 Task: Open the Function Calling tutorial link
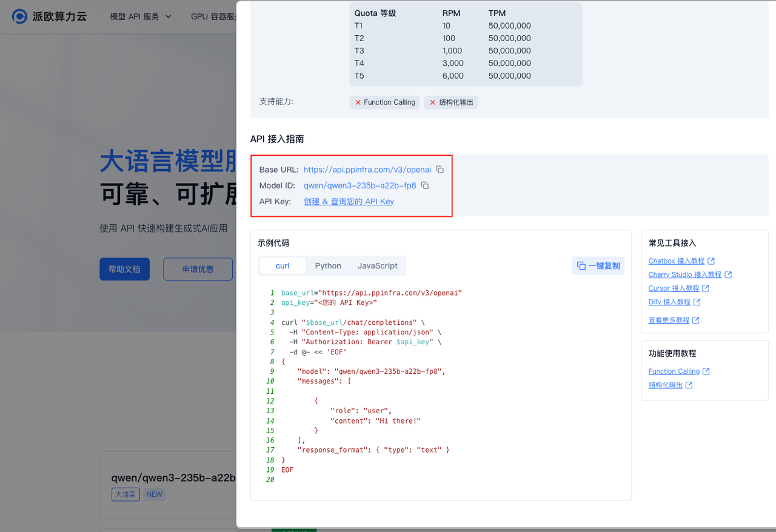pos(674,371)
